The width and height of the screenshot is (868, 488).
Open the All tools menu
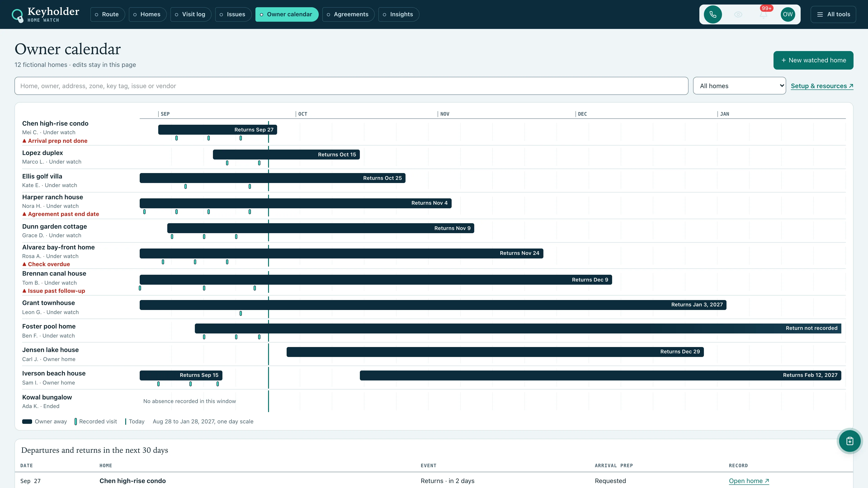tap(833, 14)
